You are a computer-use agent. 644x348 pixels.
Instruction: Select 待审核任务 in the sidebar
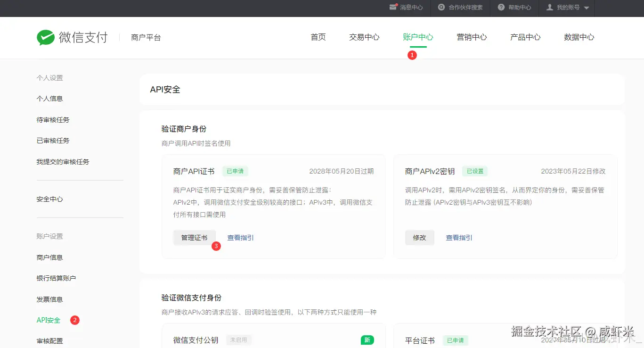(x=53, y=120)
